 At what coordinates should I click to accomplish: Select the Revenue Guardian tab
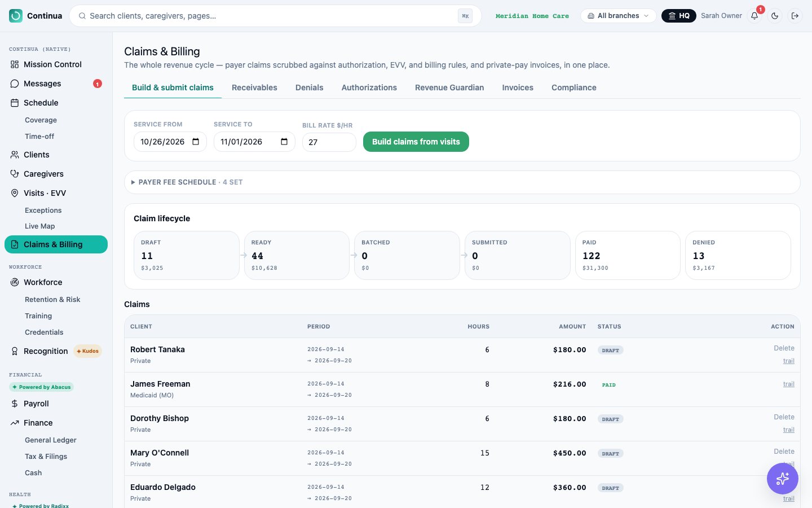click(x=449, y=87)
